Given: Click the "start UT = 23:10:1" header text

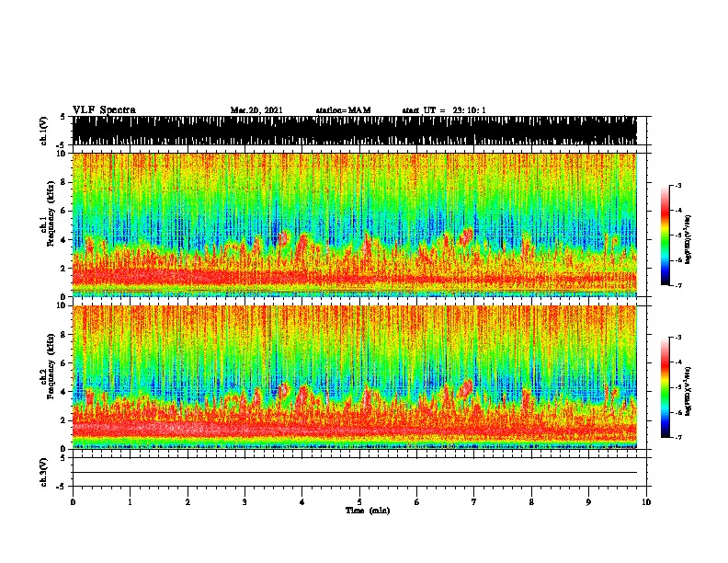Looking at the screenshot, I should coord(444,110).
